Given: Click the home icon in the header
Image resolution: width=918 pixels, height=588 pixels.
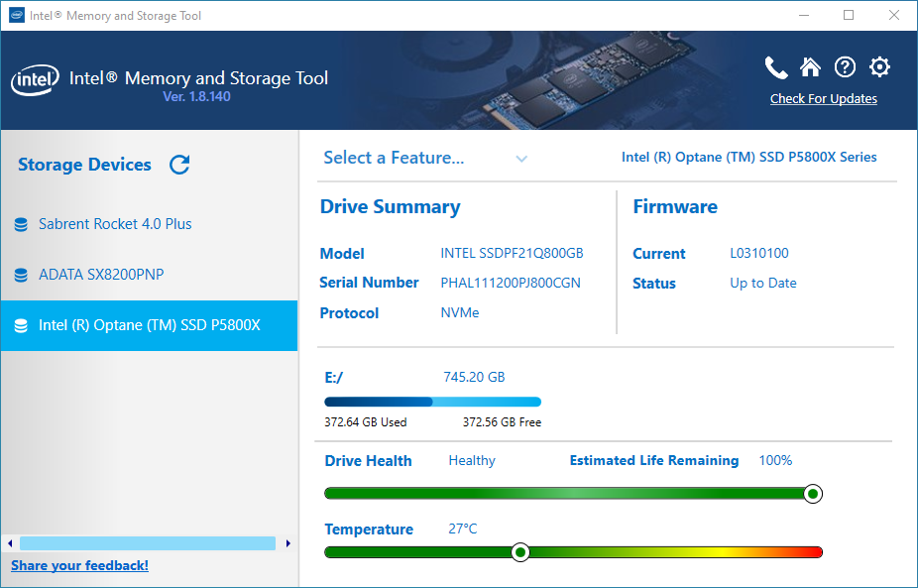Looking at the screenshot, I should tap(810, 67).
